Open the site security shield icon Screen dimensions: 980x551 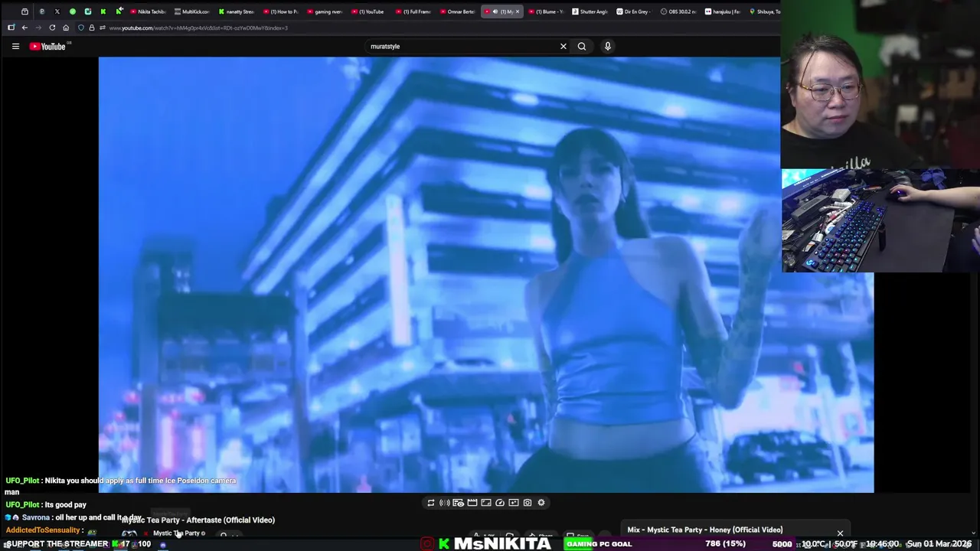(81, 28)
